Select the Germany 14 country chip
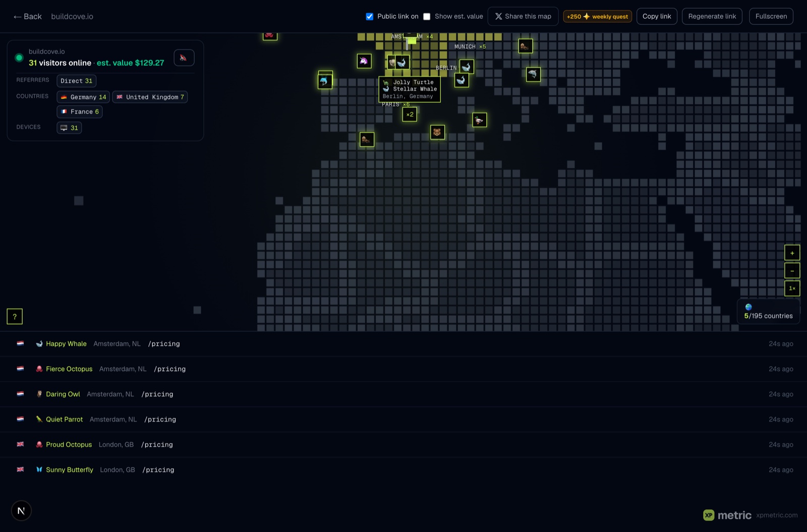The image size is (807, 532). 83,97
